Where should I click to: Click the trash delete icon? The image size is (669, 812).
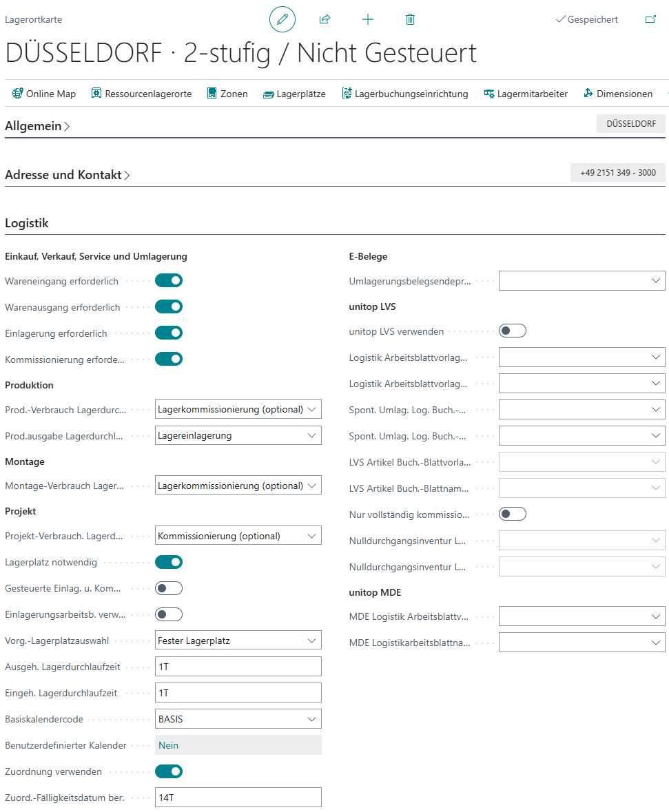click(411, 19)
